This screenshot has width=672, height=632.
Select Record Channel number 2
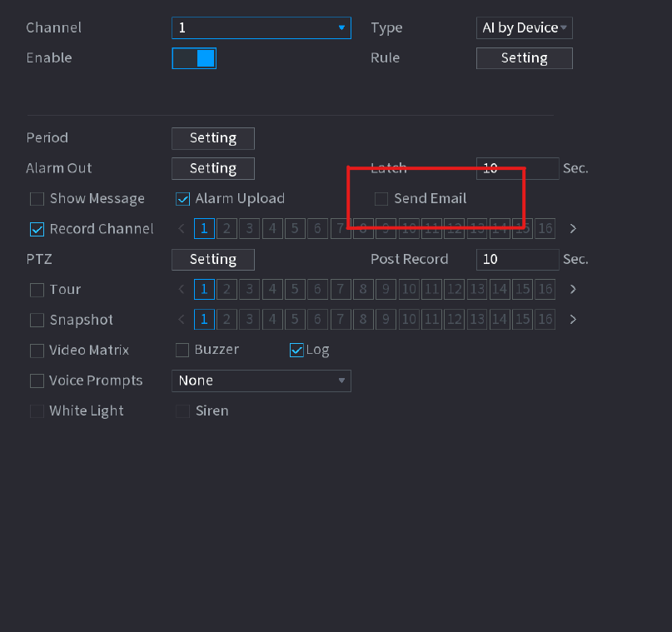coord(226,229)
